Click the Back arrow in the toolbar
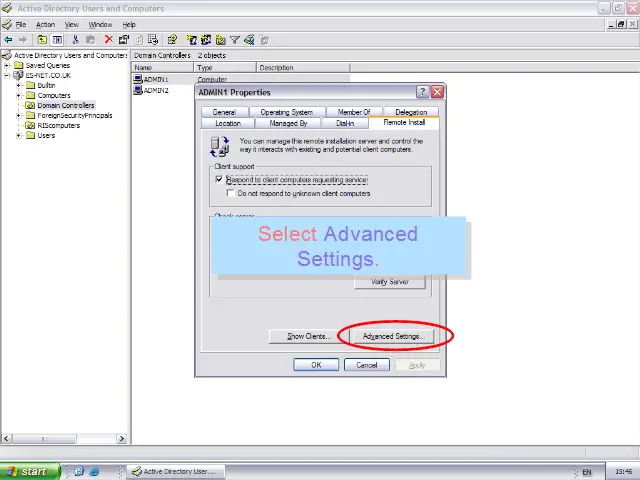 tap(8, 40)
